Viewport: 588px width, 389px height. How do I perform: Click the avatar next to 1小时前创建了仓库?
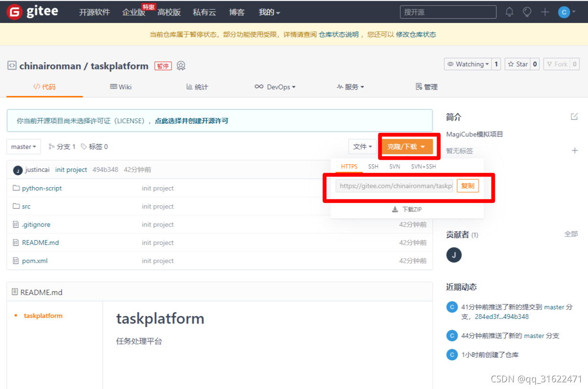(452, 355)
